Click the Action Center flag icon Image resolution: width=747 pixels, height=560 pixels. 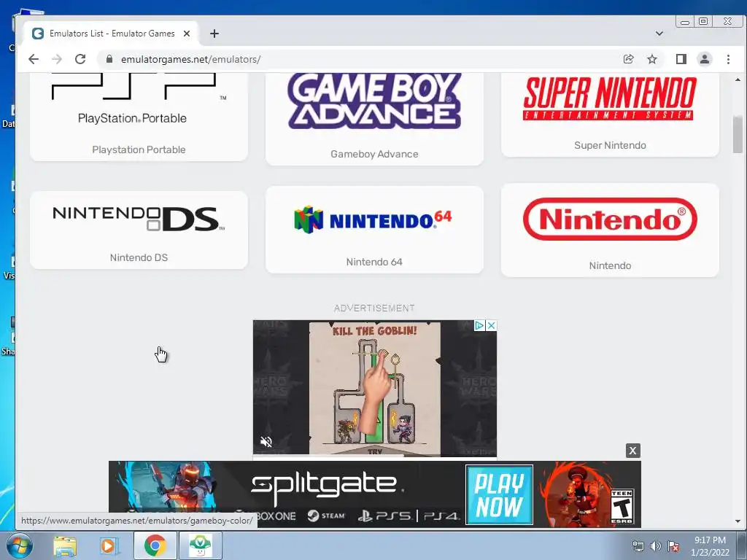coord(673,546)
